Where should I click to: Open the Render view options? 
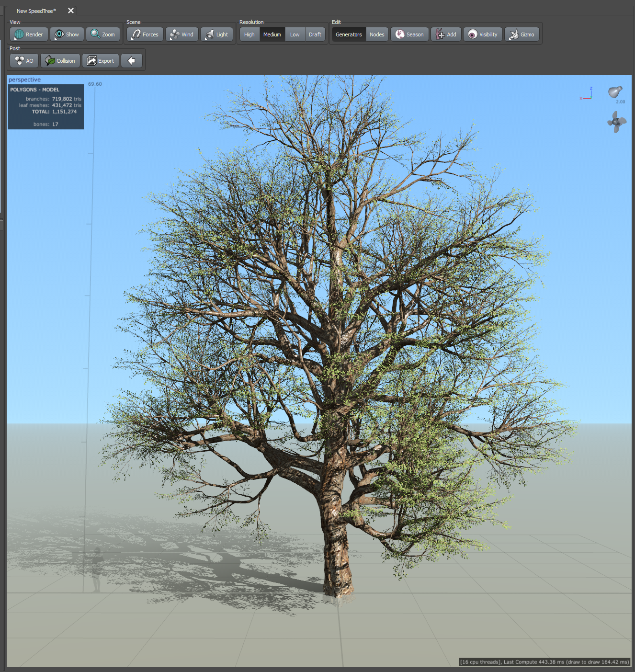[x=29, y=34]
